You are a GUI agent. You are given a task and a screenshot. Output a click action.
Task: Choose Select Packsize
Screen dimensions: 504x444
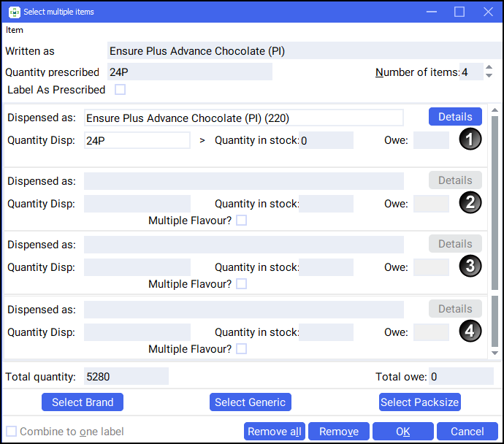click(x=420, y=402)
